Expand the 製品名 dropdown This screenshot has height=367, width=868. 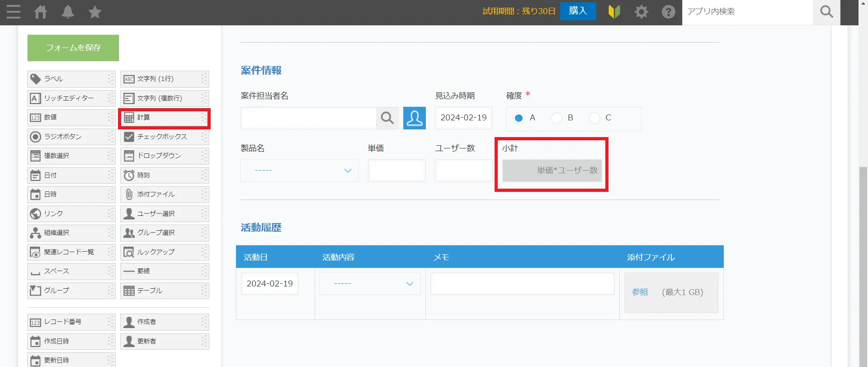[299, 171]
